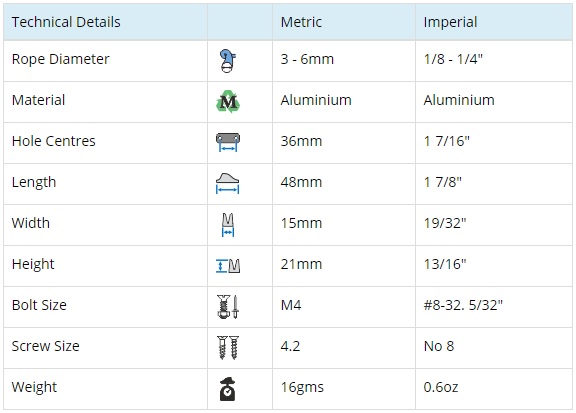Click the M4 bolt size value

click(x=291, y=305)
